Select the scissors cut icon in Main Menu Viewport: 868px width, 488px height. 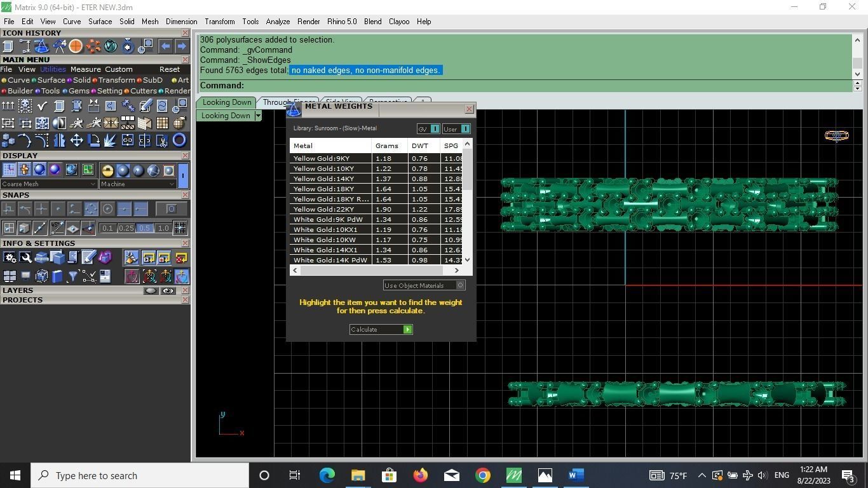point(162,140)
